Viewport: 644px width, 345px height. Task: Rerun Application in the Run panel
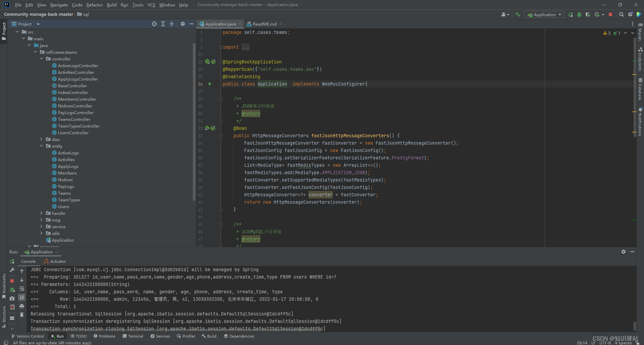(12, 261)
